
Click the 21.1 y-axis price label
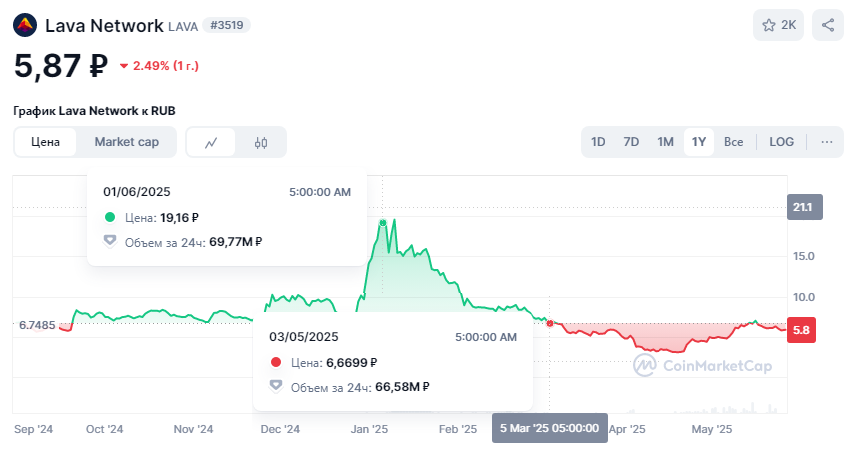[x=805, y=207]
